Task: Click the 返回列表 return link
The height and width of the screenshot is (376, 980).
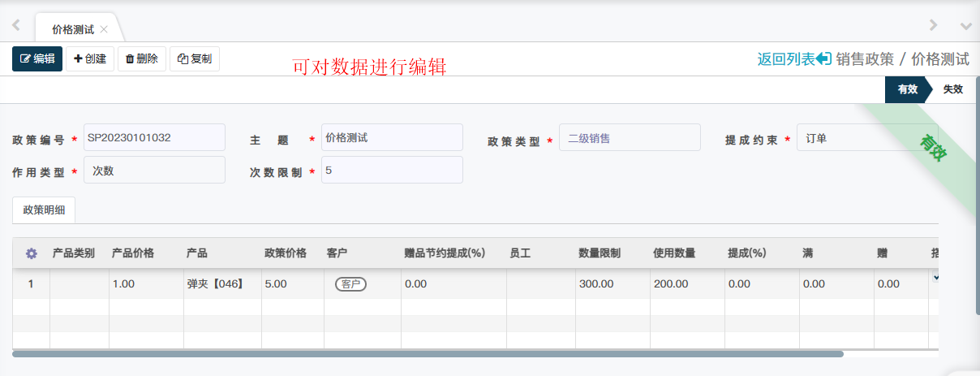Action: pyautogui.click(x=793, y=58)
